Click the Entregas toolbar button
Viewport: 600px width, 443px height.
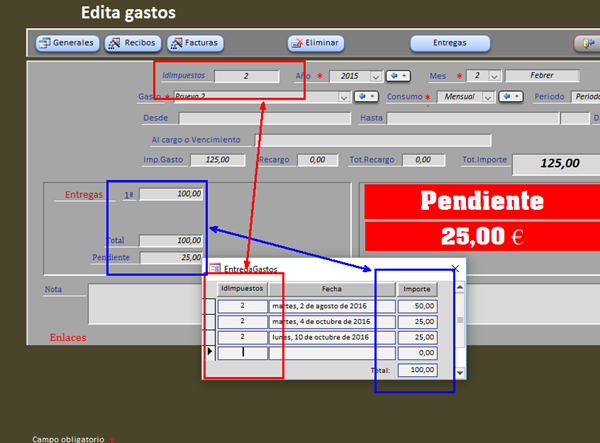tap(450, 43)
